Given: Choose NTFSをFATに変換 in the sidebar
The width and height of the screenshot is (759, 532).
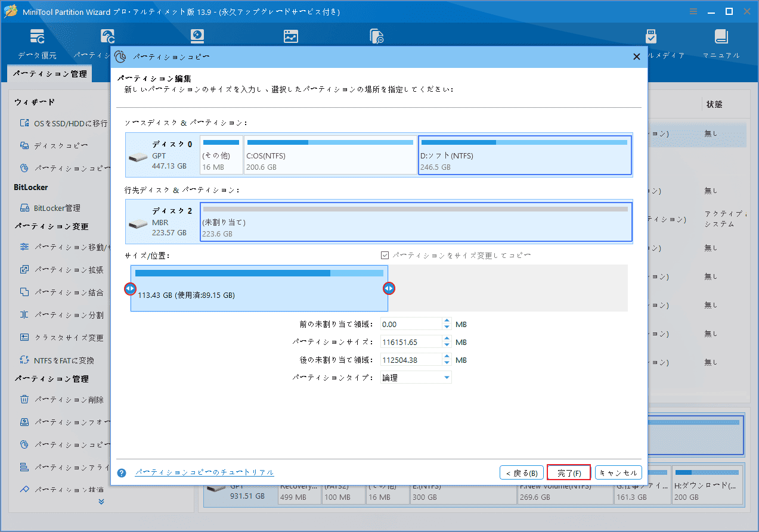Looking at the screenshot, I should [57, 360].
